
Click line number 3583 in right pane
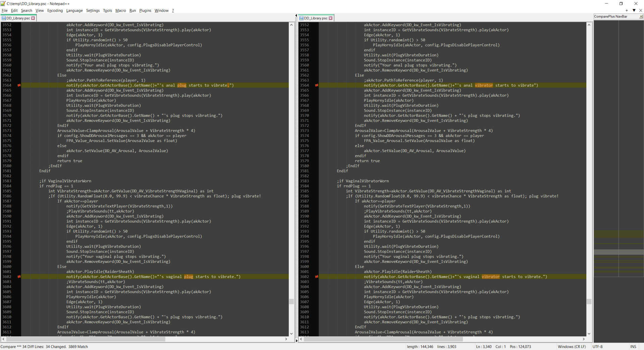tap(304, 181)
